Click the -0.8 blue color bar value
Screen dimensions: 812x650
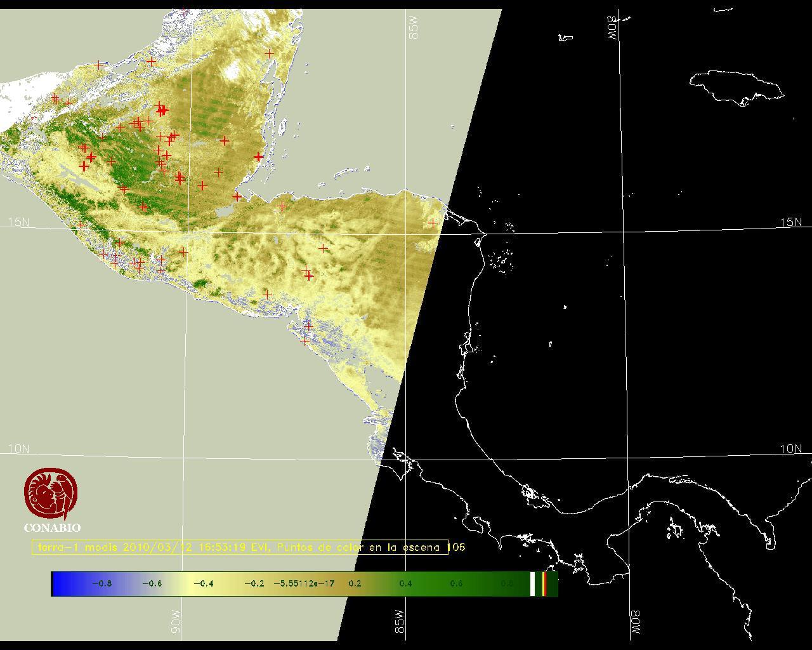[x=101, y=583]
